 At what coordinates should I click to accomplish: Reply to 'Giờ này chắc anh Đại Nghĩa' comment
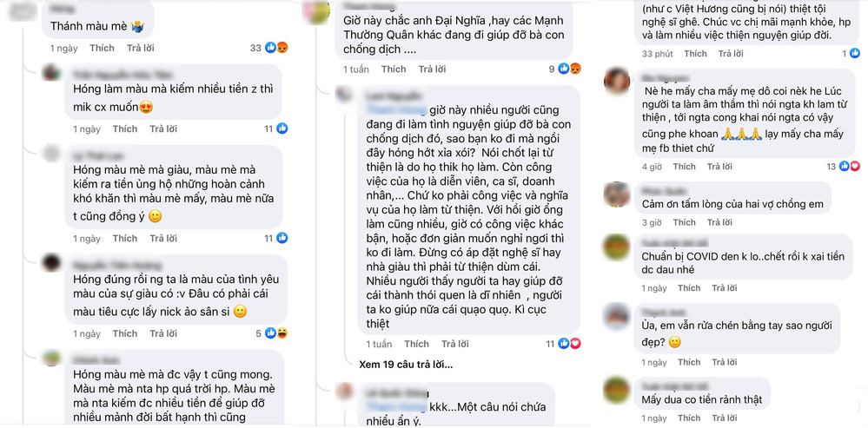432,69
